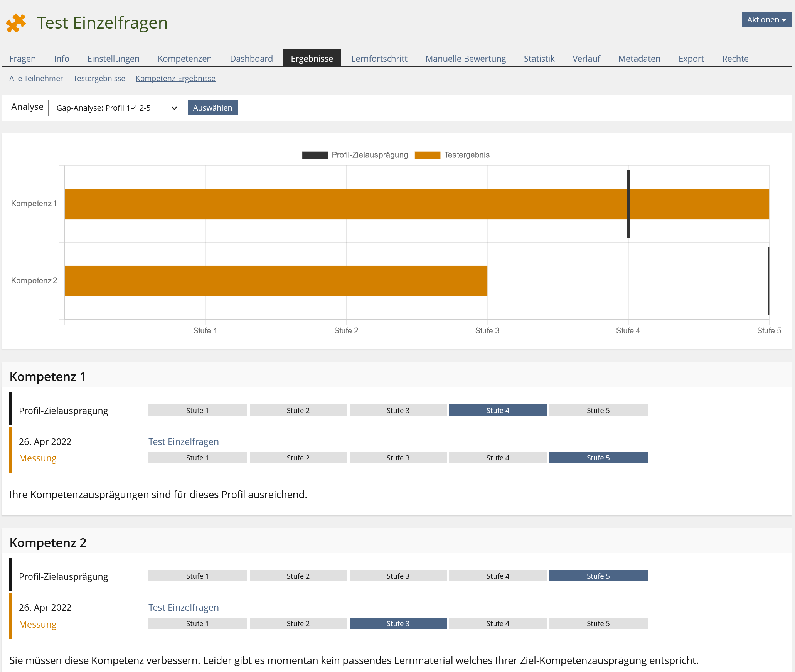Image resolution: width=795 pixels, height=672 pixels.
Task: Switch to the Fragen tab
Action: pos(22,59)
